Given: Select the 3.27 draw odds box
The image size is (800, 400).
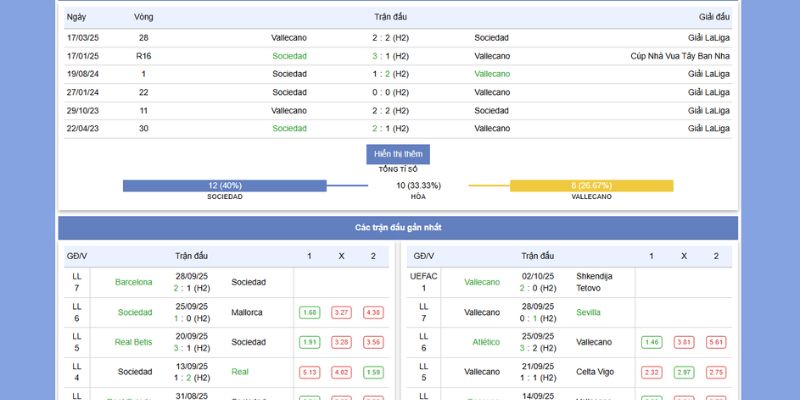Looking at the screenshot, I should [x=341, y=313].
